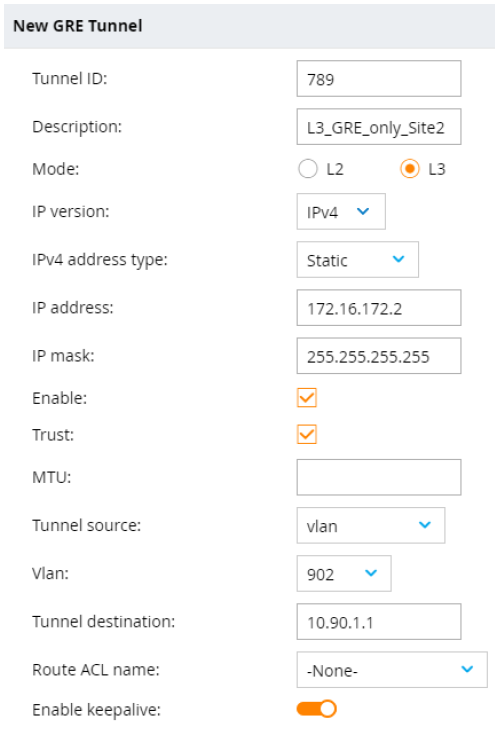502x734 pixels.
Task: Focus the IP address field
Action: coord(379,308)
